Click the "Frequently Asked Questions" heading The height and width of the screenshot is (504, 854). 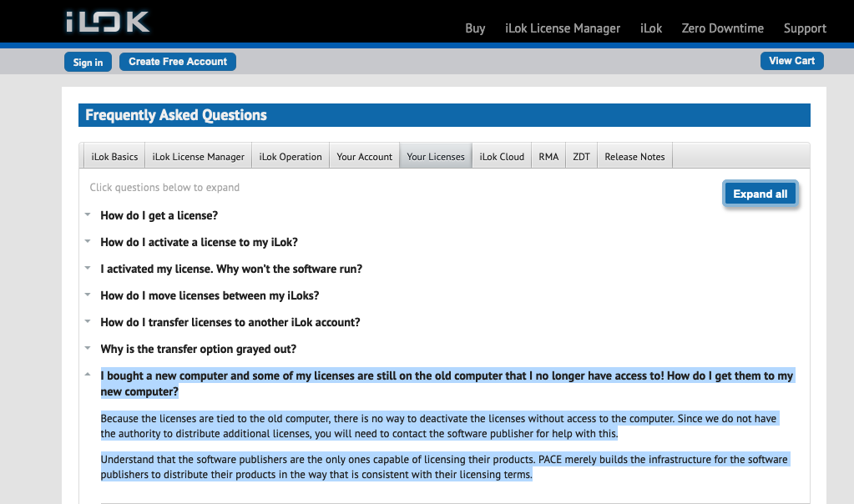(x=176, y=115)
